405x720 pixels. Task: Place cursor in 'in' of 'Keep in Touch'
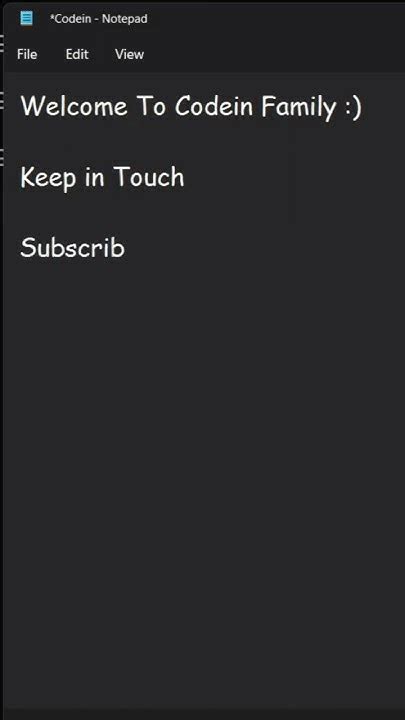click(95, 177)
